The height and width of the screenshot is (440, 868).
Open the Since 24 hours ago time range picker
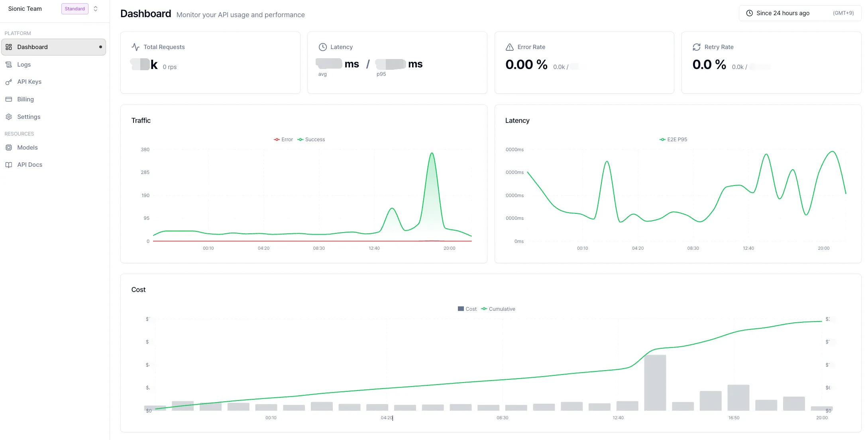tap(800, 13)
